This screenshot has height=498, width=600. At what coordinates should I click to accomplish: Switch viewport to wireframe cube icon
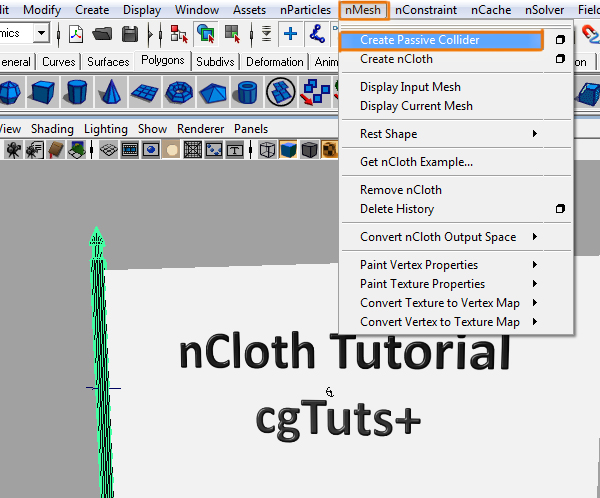[267, 150]
